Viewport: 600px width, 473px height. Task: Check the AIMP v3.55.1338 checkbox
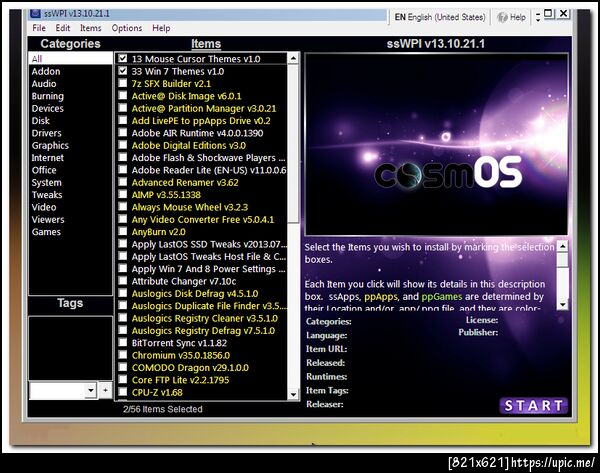pos(122,194)
